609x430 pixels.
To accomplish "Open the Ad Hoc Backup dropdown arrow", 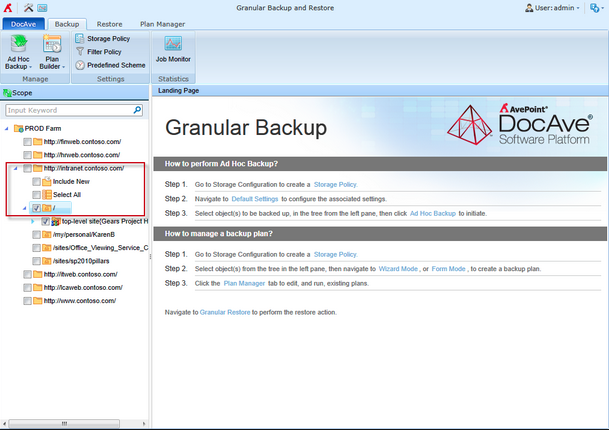I will (30, 67).
